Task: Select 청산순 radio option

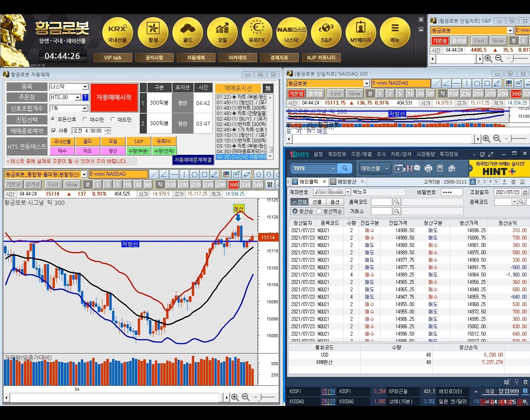Action: point(295,211)
